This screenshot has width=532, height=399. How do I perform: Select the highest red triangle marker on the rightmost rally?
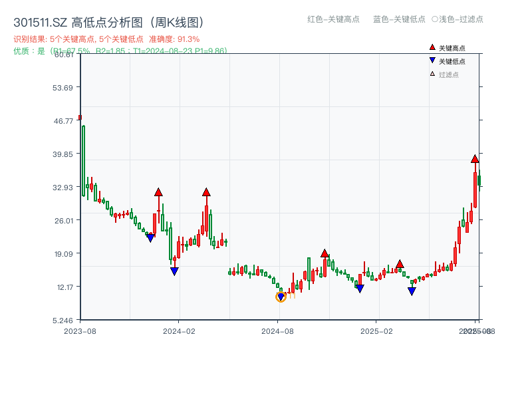pos(474,160)
